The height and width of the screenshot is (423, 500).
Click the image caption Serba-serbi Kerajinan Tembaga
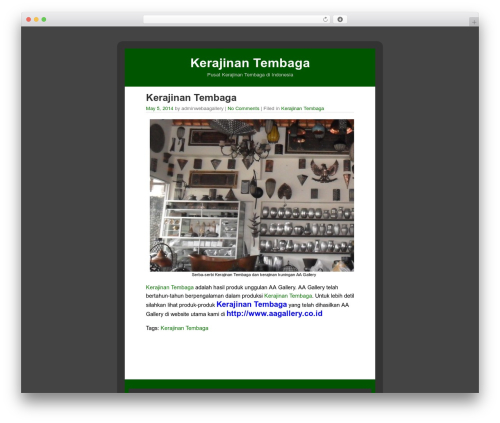254,275
